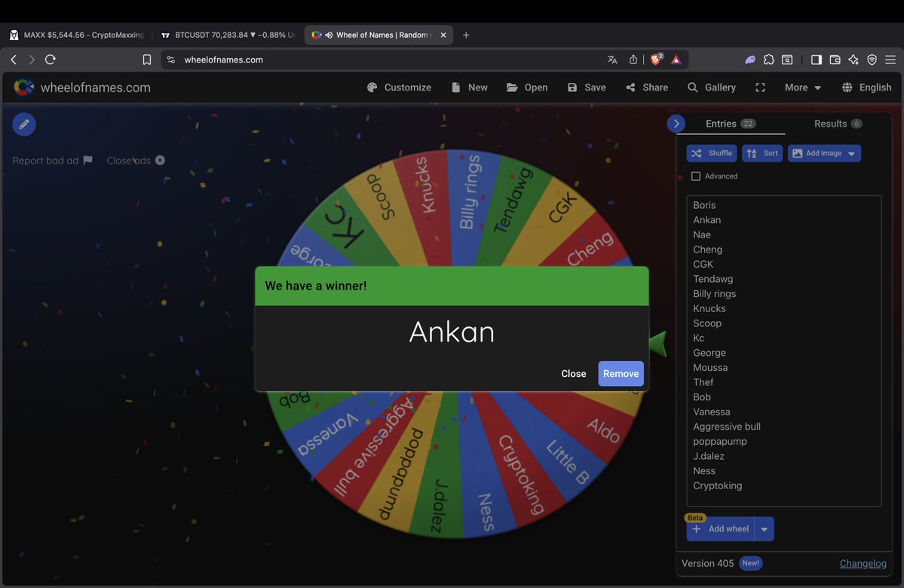
Task: Switch to the MAXX CryptoMaxxing tab
Action: (76, 35)
